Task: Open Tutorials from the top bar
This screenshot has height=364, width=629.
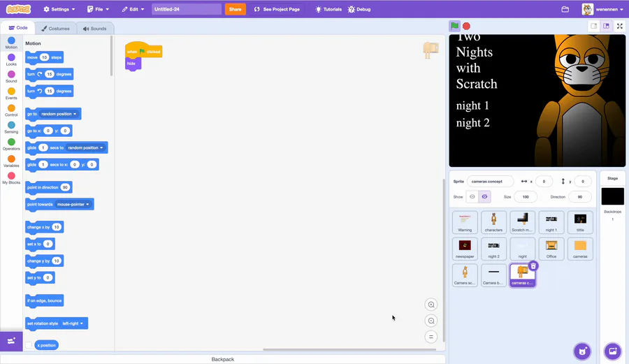Action: [x=328, y=9]
